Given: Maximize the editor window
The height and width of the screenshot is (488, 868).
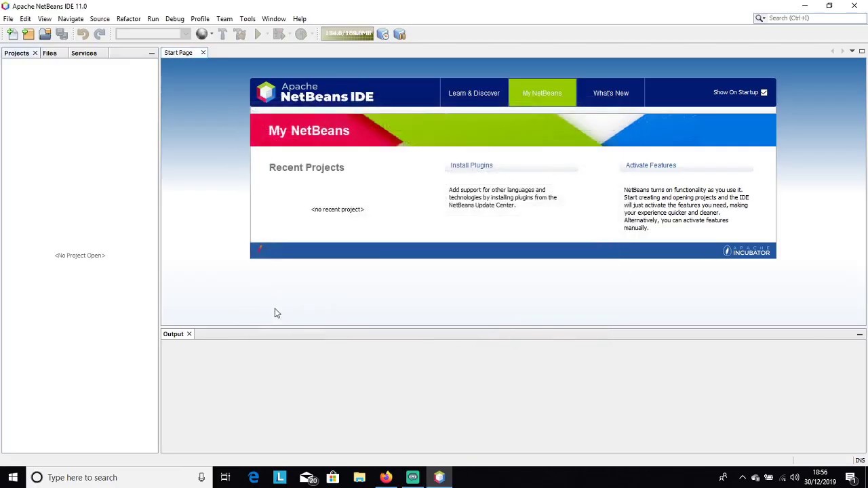Looking at the screenshot, I should tap(862, 52).
